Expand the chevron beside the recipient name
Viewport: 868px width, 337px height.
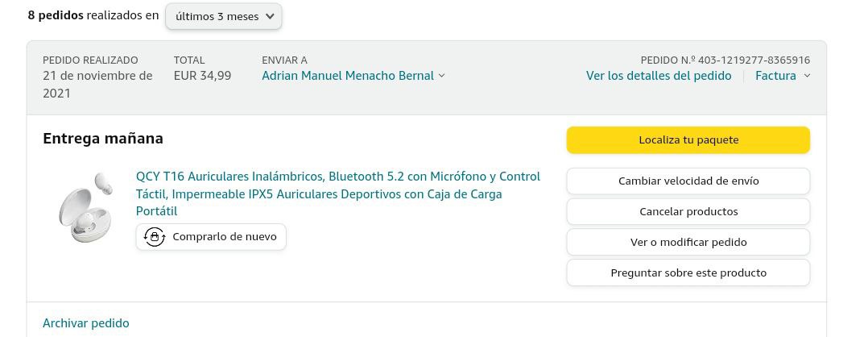[441, 76]
